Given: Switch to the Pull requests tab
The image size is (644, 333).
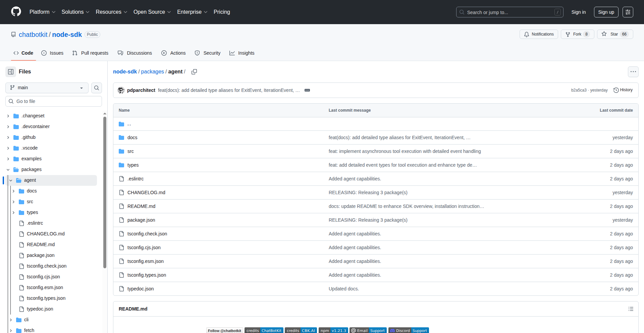Looking at the screenshot, I should [90, 53].
